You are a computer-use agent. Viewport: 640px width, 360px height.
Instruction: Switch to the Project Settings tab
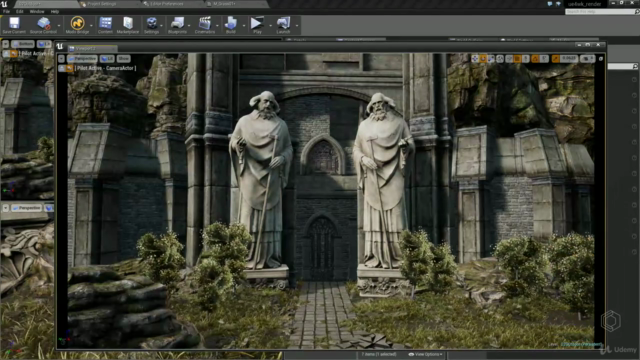tap(109, 4)
